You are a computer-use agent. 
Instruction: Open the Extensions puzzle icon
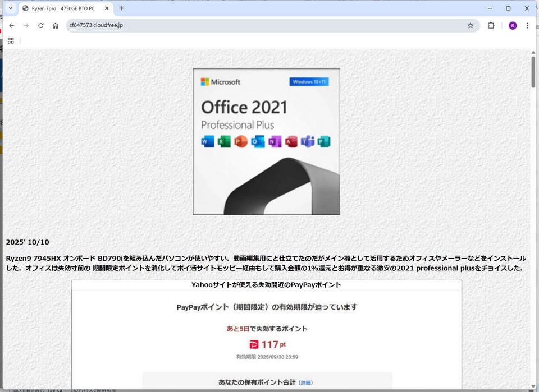pyautogui.click(x=491, y=25)
